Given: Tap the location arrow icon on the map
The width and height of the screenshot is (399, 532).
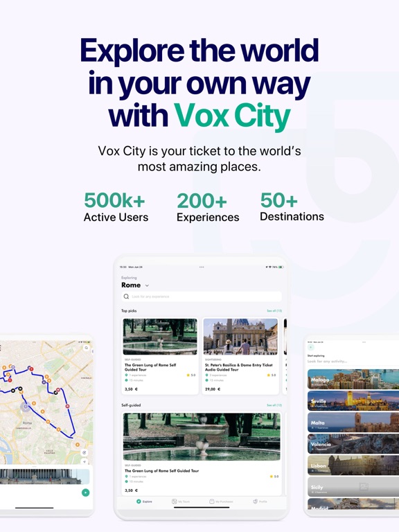Looking at the screenshot, I should point(85,461).
